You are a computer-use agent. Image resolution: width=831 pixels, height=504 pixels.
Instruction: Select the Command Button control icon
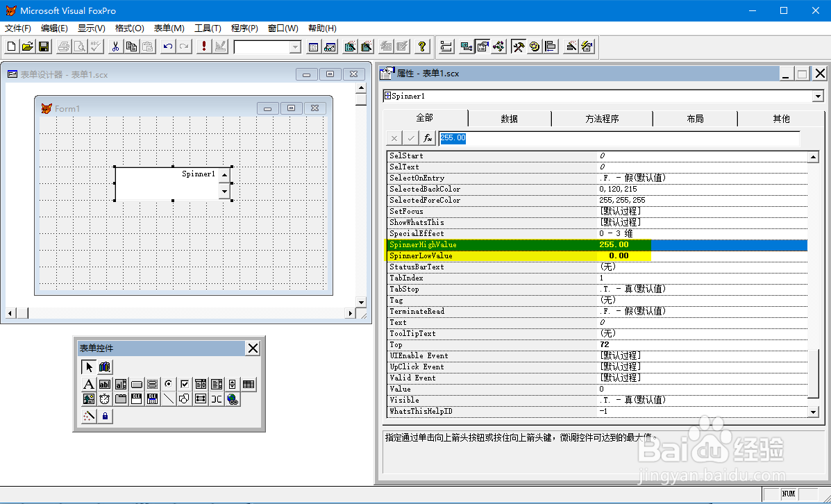[x=137, y=384]
